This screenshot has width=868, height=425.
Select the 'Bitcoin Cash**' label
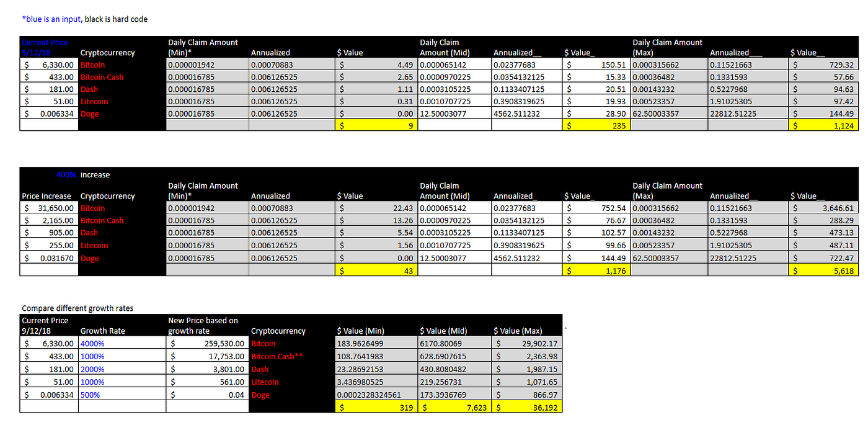277,356
